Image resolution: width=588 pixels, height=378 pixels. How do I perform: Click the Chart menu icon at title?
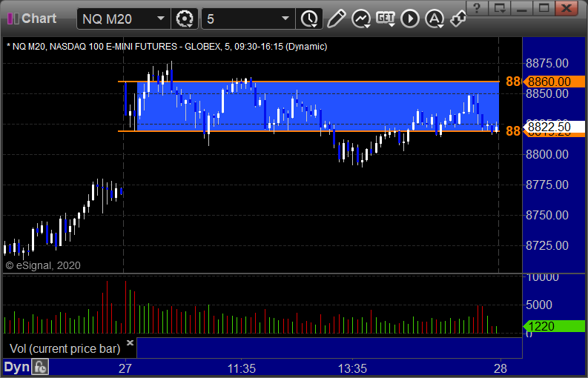[x=13, y=19]
